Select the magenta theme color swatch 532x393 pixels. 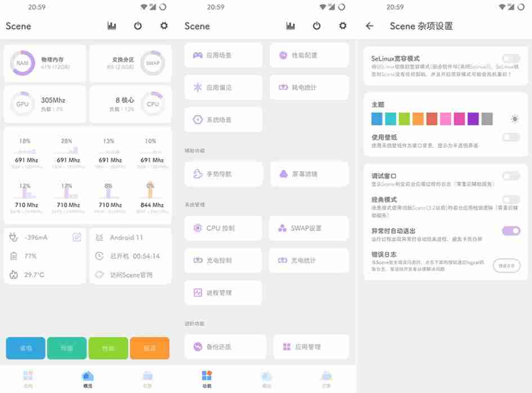pyautogui.click(x=459, y=119)
